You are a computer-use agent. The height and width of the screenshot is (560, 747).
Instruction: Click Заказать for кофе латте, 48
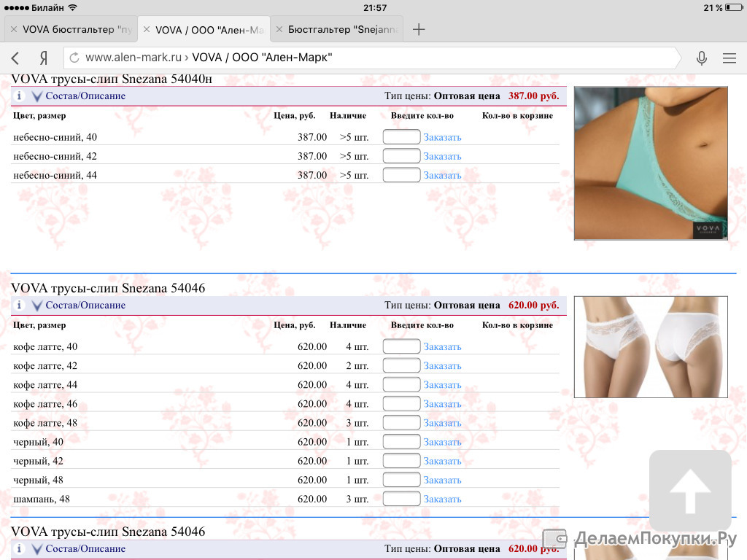[443, 423]
